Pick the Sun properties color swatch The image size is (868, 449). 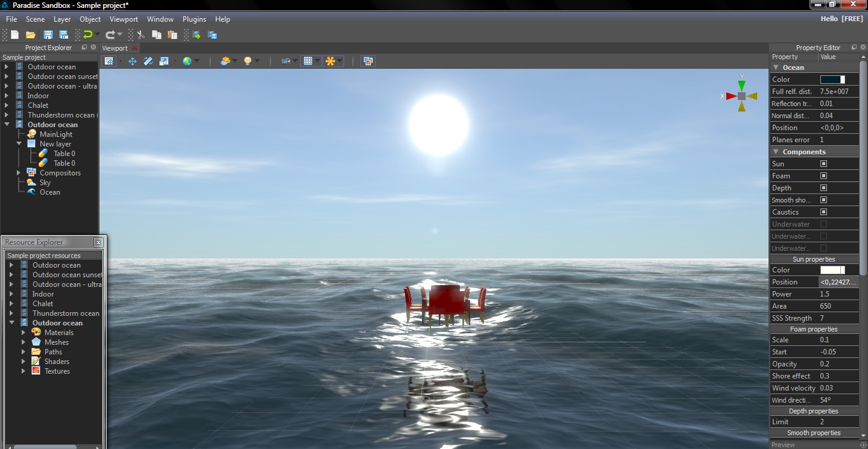pos(832,270)
